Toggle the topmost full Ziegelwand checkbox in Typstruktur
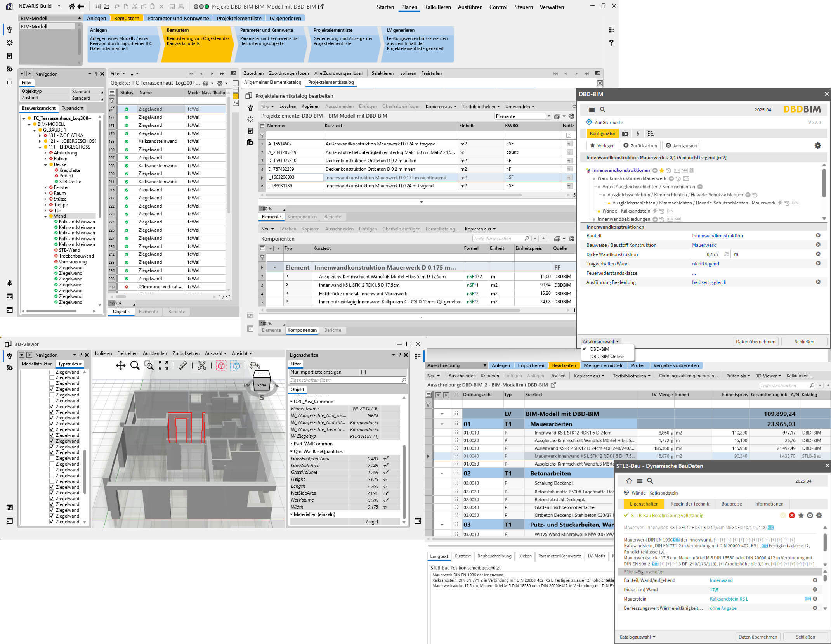 52,377
